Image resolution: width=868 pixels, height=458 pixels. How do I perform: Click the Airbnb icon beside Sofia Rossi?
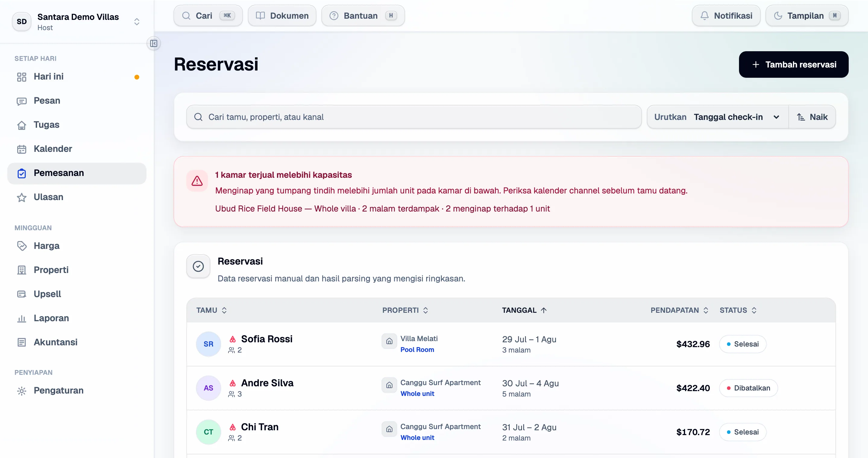[x=232, y=339]
